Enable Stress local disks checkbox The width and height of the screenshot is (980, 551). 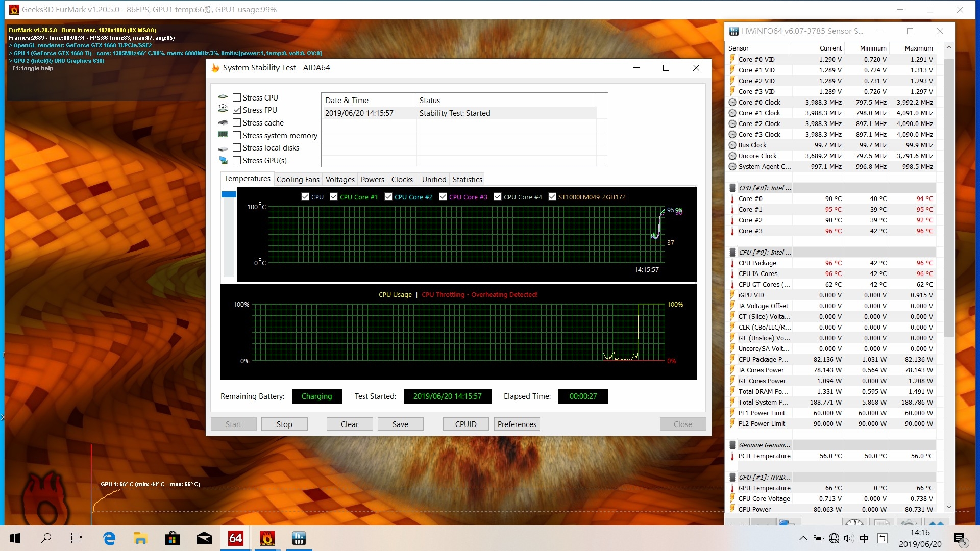point(237,147)
